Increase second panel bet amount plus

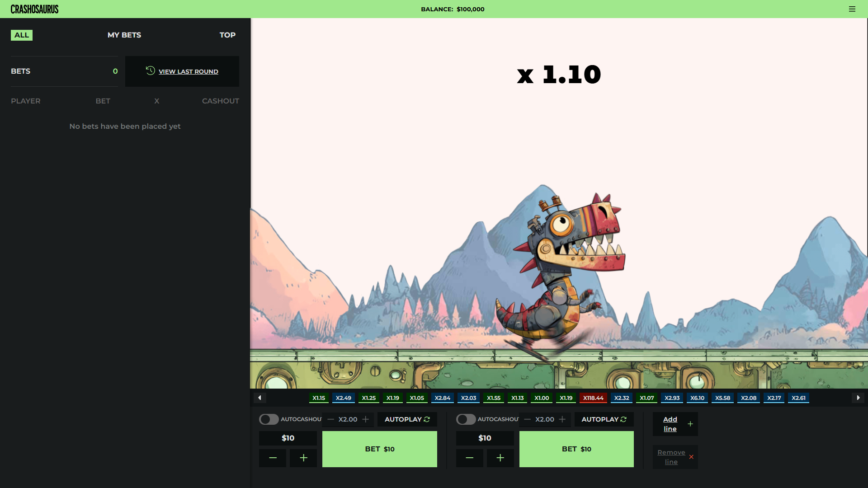500,458
